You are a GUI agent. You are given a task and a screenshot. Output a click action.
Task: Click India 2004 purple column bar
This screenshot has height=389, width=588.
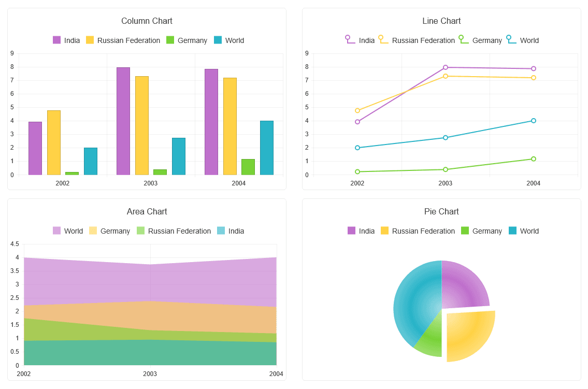click(211, 122)
